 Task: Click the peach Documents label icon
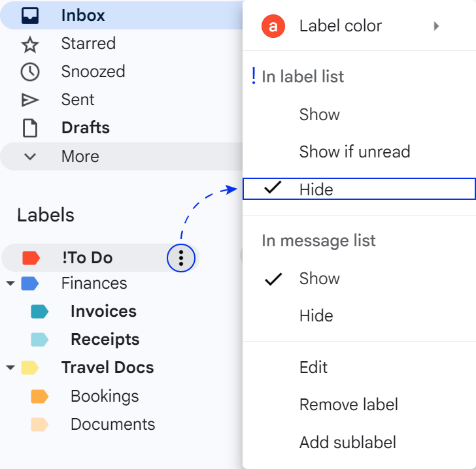tap(39, 425)
